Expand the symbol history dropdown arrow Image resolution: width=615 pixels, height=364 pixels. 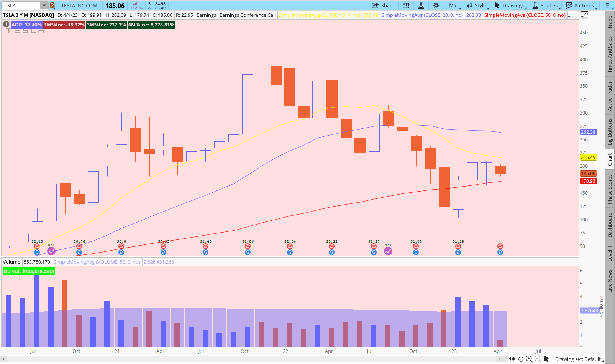coord(44,5)
